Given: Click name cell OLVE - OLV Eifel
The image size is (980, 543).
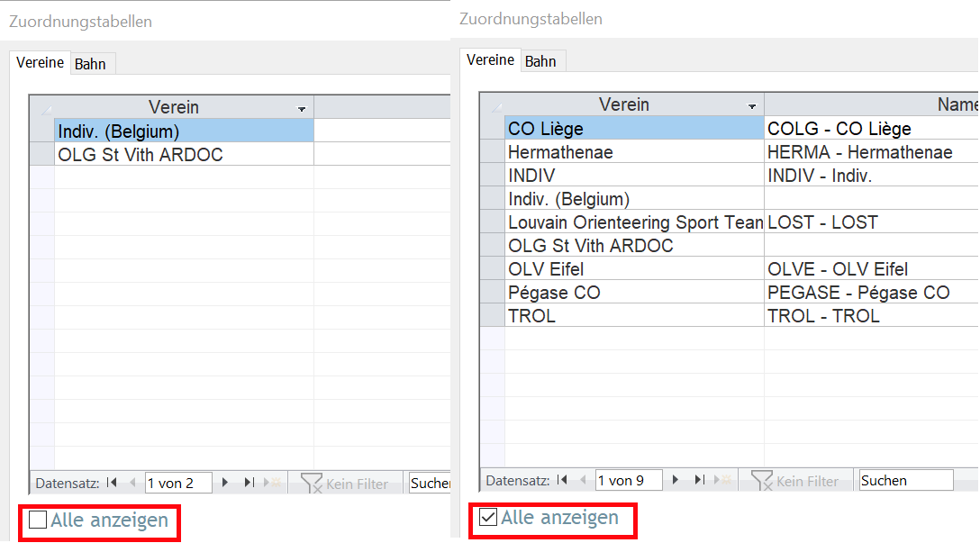Looking at the screenshot, I should 872,269.
